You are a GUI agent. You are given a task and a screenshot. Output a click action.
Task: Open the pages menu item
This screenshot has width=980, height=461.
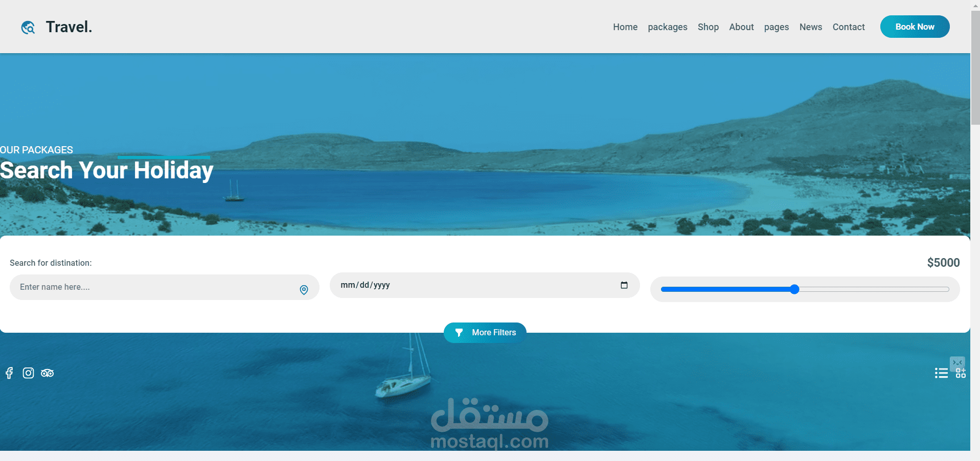click(776, 27)
